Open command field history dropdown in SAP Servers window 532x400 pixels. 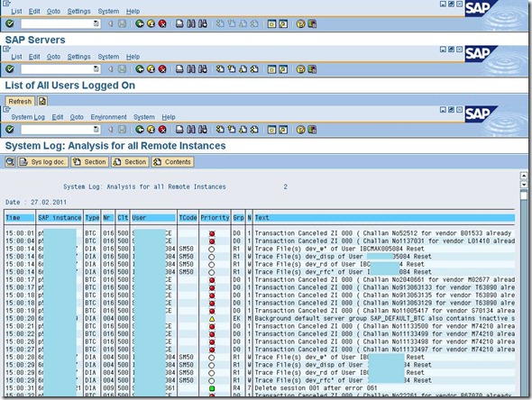pyautogui.click(x=96, y=23)
